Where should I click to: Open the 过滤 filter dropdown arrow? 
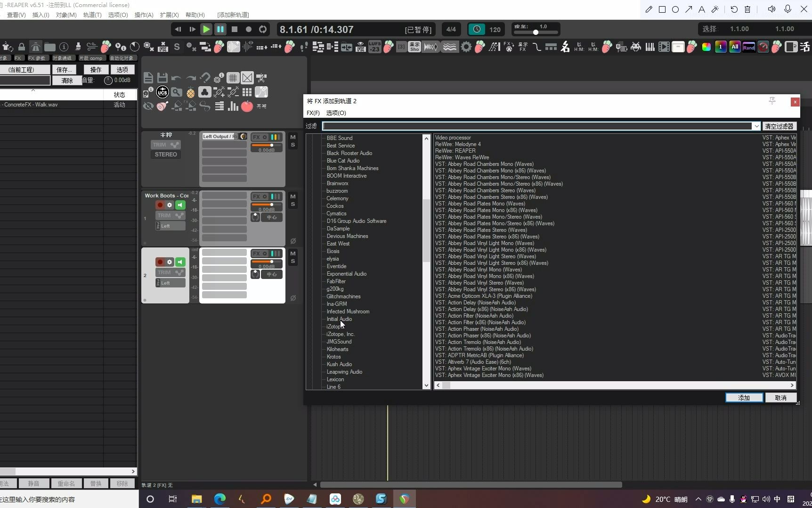click(x=756, y=126)
